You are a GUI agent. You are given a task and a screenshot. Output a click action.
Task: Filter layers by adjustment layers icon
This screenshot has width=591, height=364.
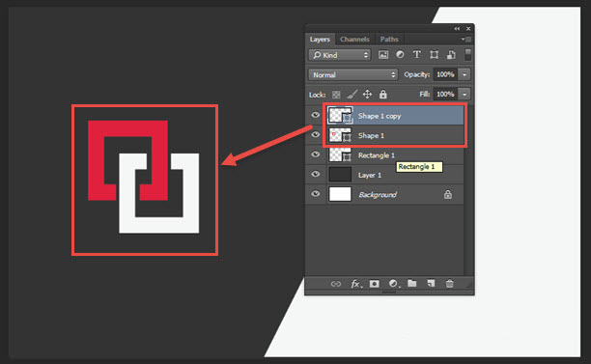[400, 55]
